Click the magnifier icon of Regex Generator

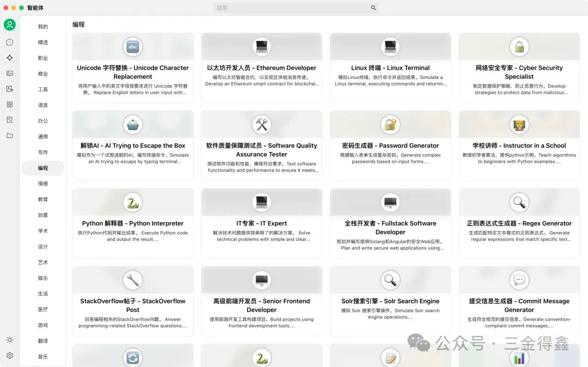coord(519,203)
